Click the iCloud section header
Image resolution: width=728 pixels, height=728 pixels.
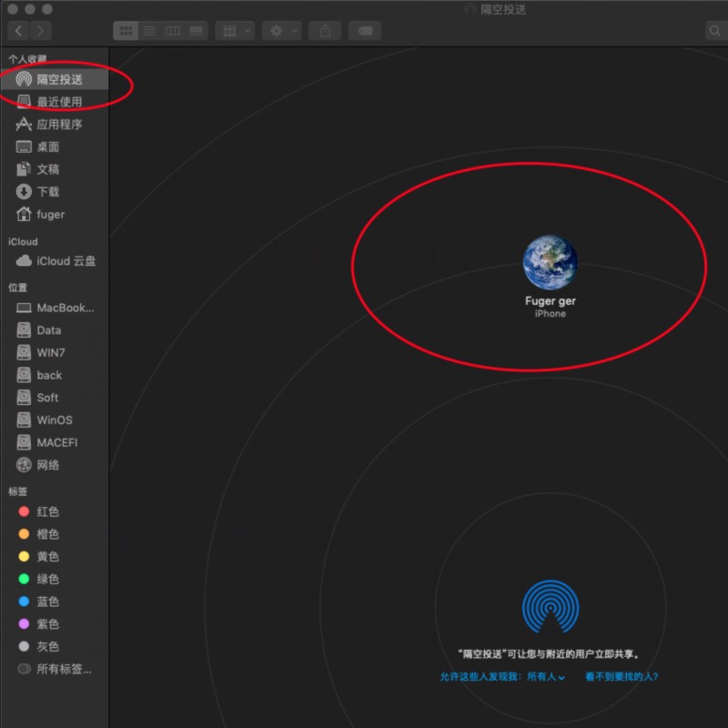[x=23, y=241]
